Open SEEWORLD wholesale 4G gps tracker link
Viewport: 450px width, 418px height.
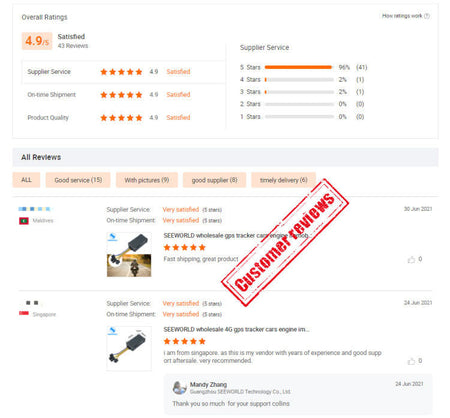tap(236, 329)
